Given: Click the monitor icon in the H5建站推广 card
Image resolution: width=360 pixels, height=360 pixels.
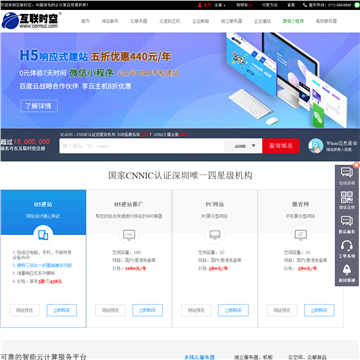Looking at the screenshot, I should click(129, 235).
